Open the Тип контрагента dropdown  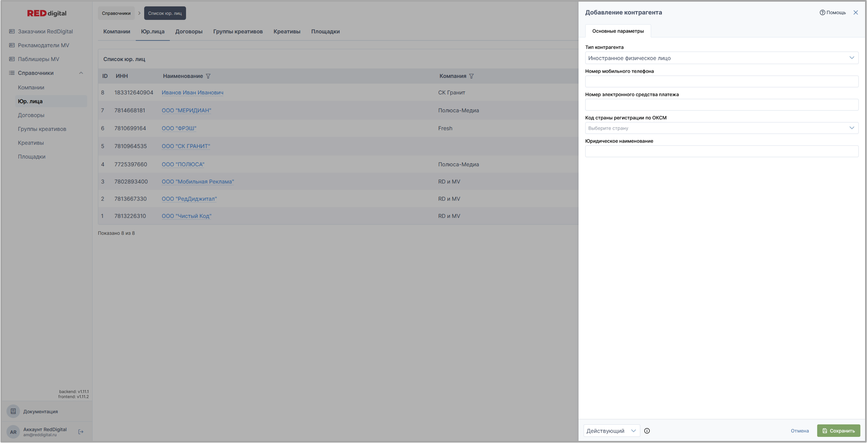(721, 58)
